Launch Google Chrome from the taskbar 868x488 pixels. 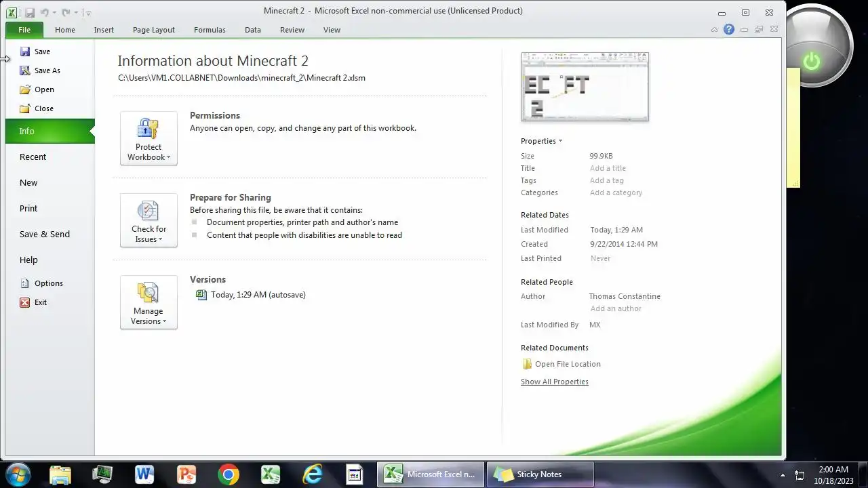tap(229, 474)
